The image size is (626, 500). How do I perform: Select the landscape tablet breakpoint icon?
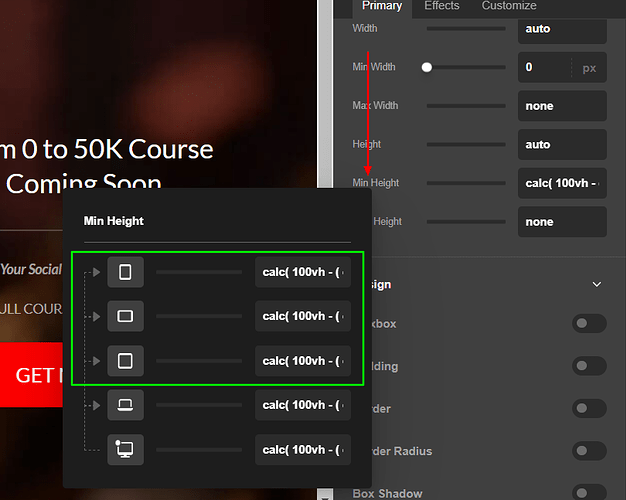[x=125, y=316]
